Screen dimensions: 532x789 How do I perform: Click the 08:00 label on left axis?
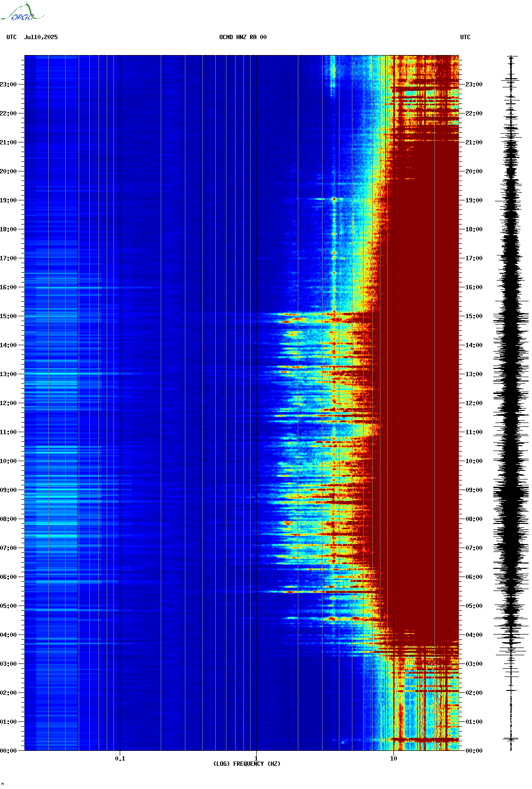(8, 519)
